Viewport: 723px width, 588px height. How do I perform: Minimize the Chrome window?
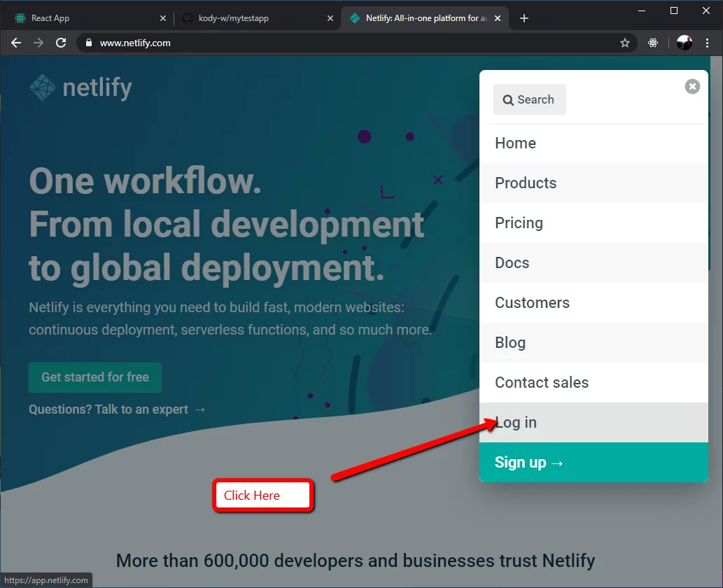[x=641, y=10]
